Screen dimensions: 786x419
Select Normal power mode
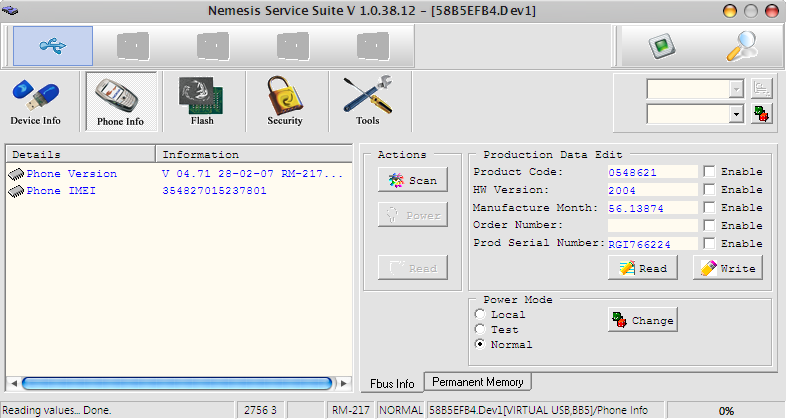[480, 344]
